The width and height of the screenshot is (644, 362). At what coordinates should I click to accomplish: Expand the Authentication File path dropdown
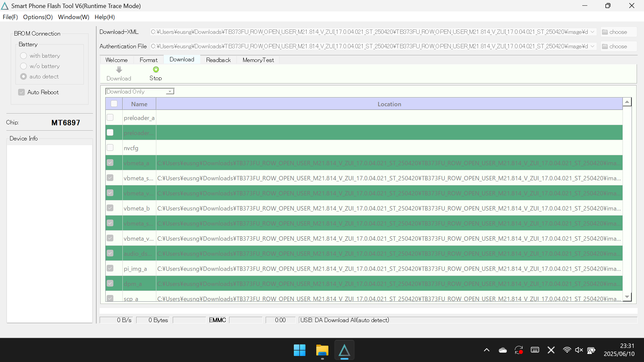click(x=592, y=46)
